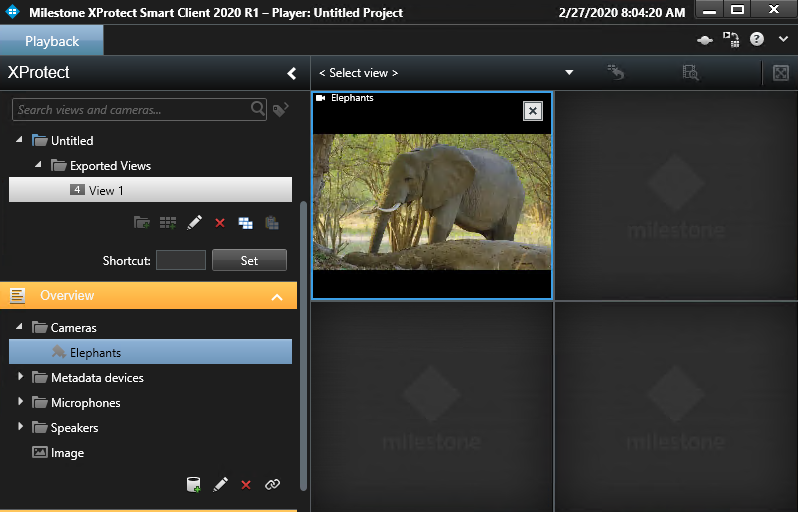Click the Set shortcut button
This screenshot has width=798, height=512.
(x=249, y=260)
